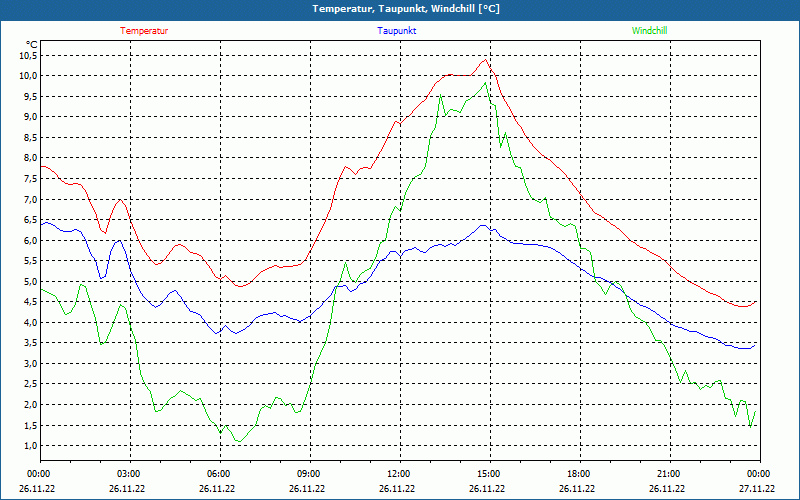Click the 12:00 time axis label
800x500 pixels.
(x=397, y=473)
